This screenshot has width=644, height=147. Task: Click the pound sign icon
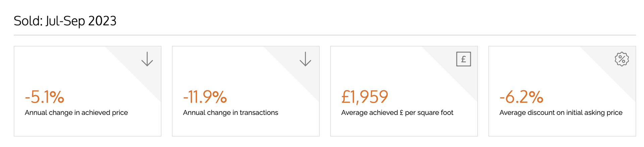(464, 59)
